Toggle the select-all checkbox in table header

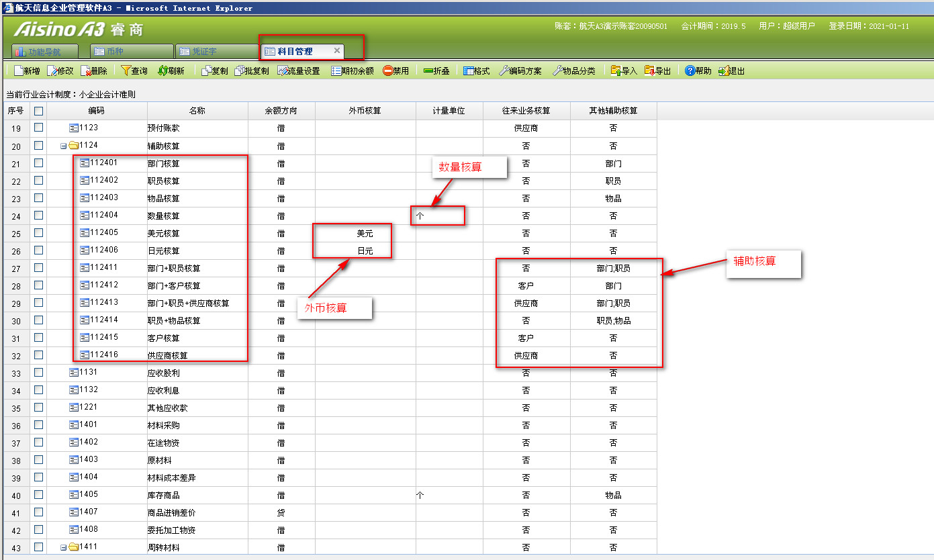39,111
